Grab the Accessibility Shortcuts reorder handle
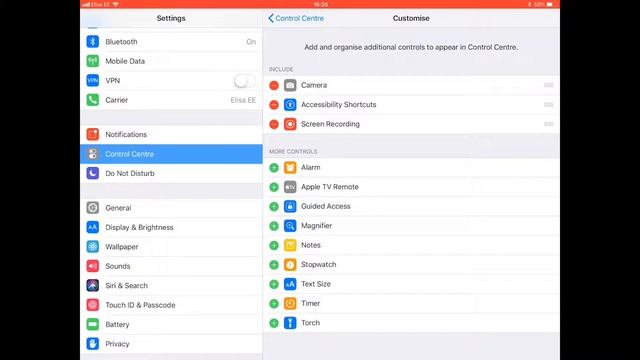The width and height of the screenshot is (640, 360). tap(549, 104)
